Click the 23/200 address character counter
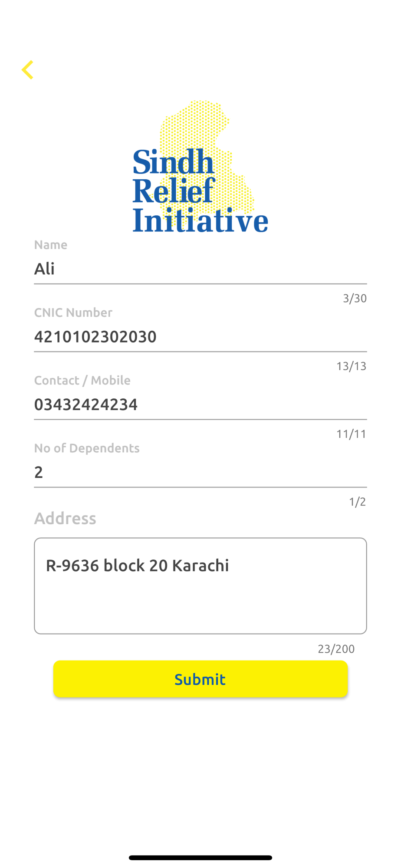401x868 pixels. coord(336,649)
